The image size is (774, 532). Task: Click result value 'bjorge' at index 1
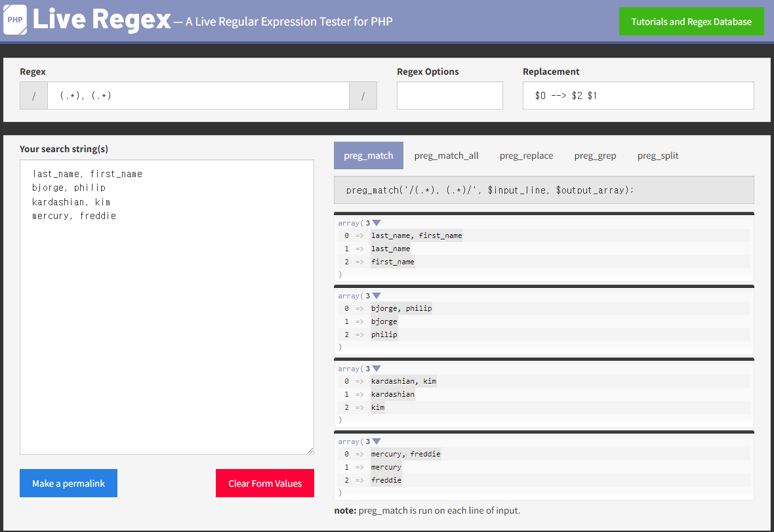coord(384,321)
